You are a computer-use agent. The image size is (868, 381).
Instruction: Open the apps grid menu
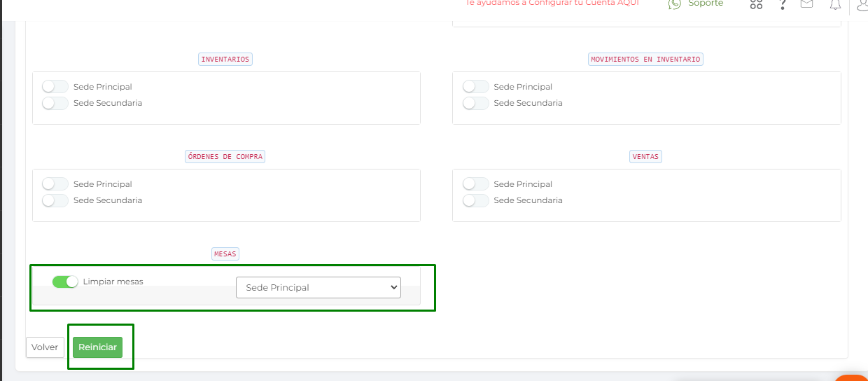tap(756, 4)
